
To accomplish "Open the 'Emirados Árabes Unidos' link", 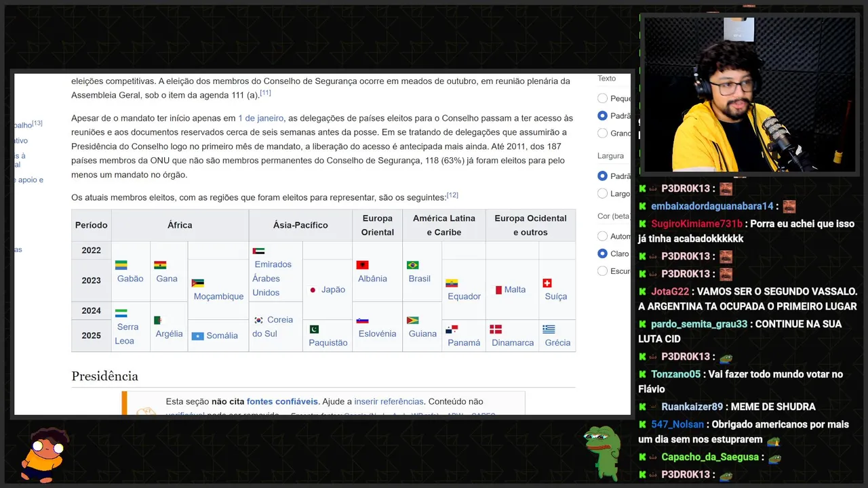I will click(x=272, y=279).
